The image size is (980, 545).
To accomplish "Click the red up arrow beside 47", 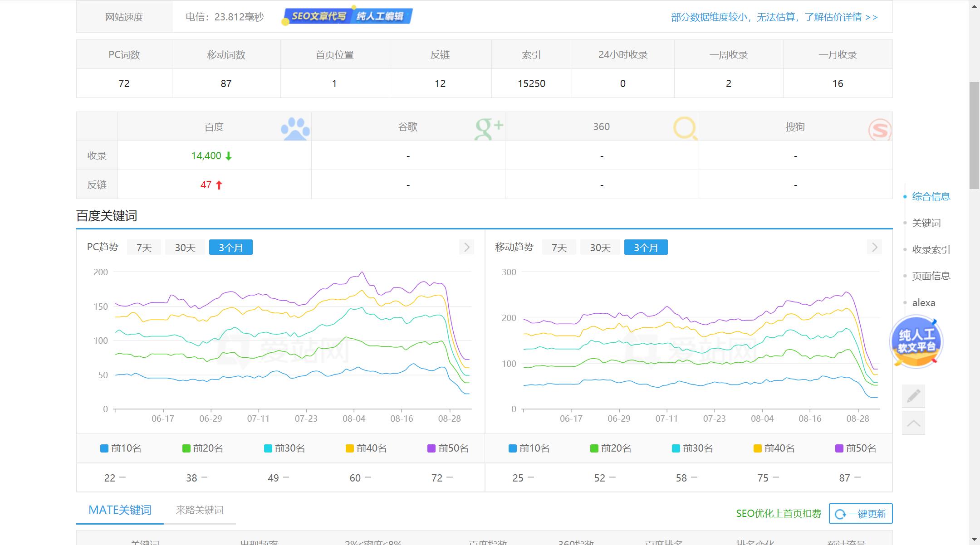I will [219, 185].
